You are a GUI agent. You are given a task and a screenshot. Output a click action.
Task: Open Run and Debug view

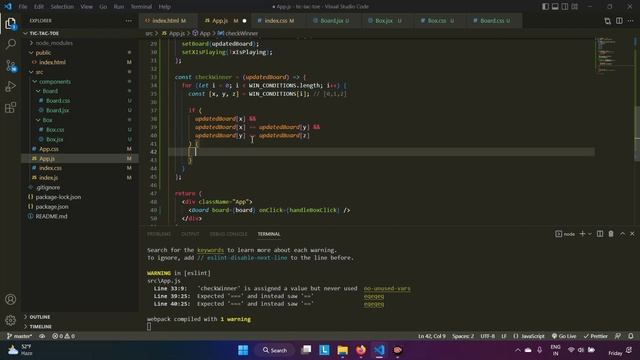tap(11, 87)
